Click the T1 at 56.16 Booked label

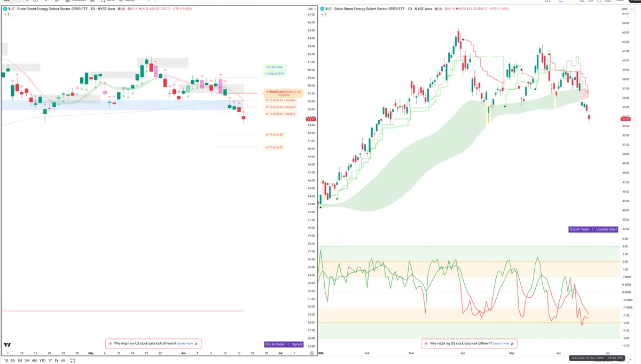click(x=281, y=100)
